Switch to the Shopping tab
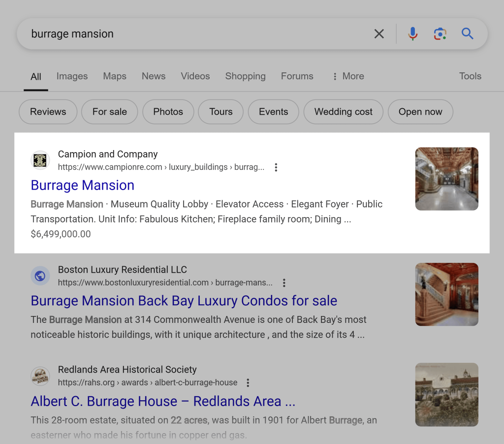 245,76
